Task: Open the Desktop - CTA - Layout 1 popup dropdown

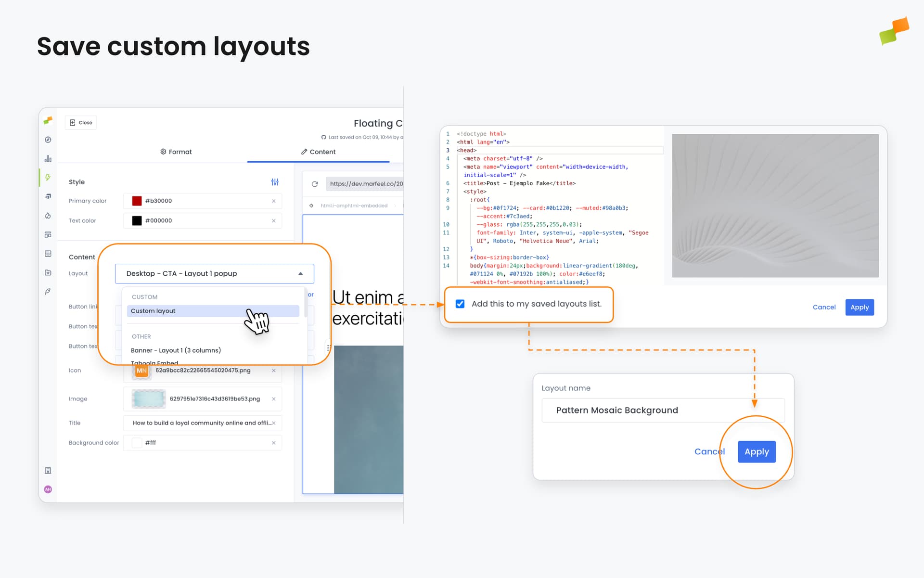Action: pyautogui.click(x=215, y=273)
